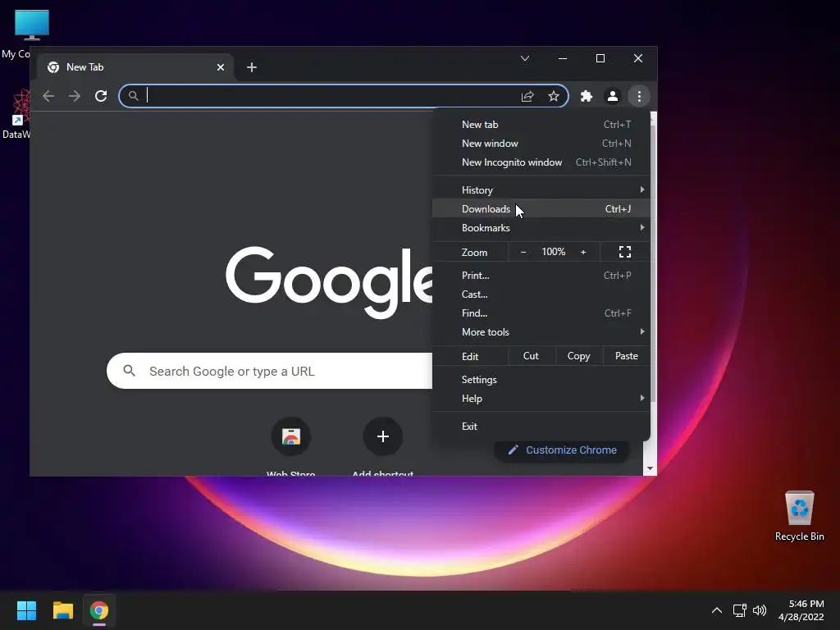This screenshot has width=840, height=630.
Task: Open the Extensions puzzle icon
Action: [x=587, y=97]
